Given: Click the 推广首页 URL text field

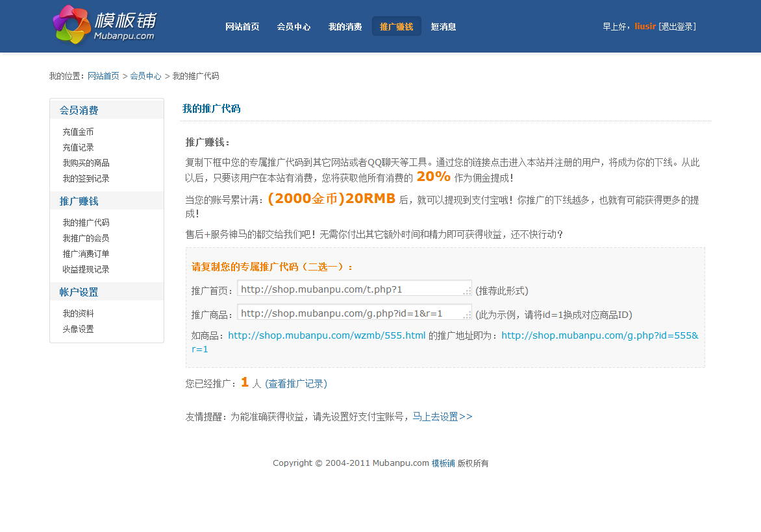Looking at the screenshot, I should 354,289.
